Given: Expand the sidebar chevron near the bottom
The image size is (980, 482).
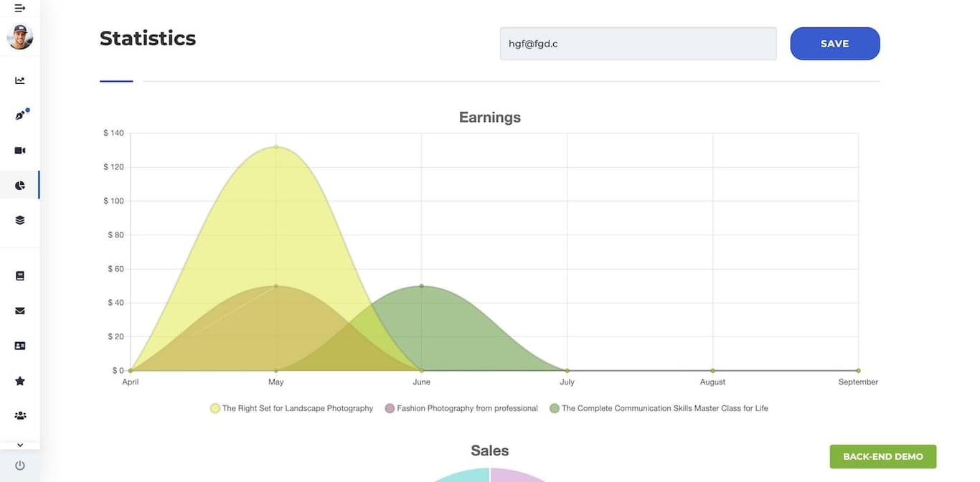Looking at the screenshot, I should point(19,445).
